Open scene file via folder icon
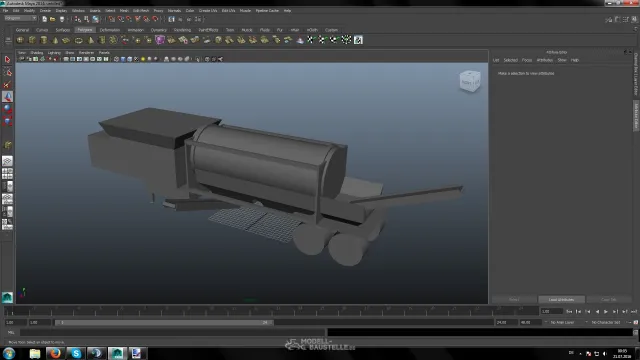Viewport: 640px width, 360px height. [53, 19]
